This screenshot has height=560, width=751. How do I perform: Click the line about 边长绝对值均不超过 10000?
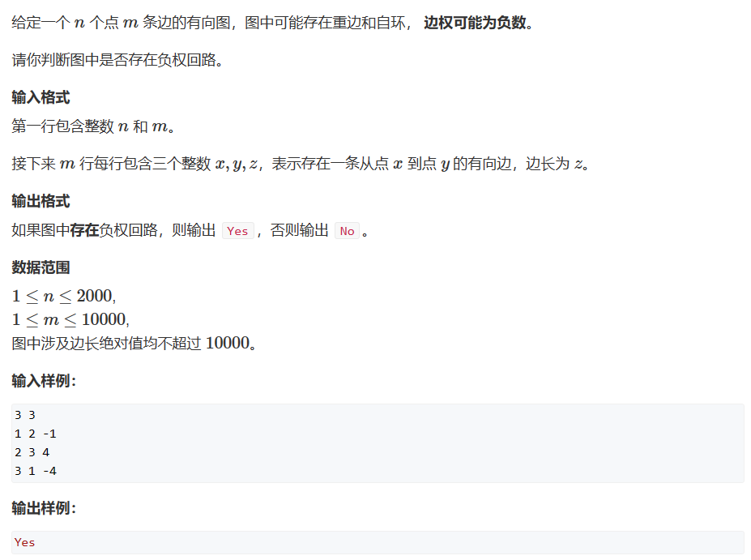click(134, 343)
